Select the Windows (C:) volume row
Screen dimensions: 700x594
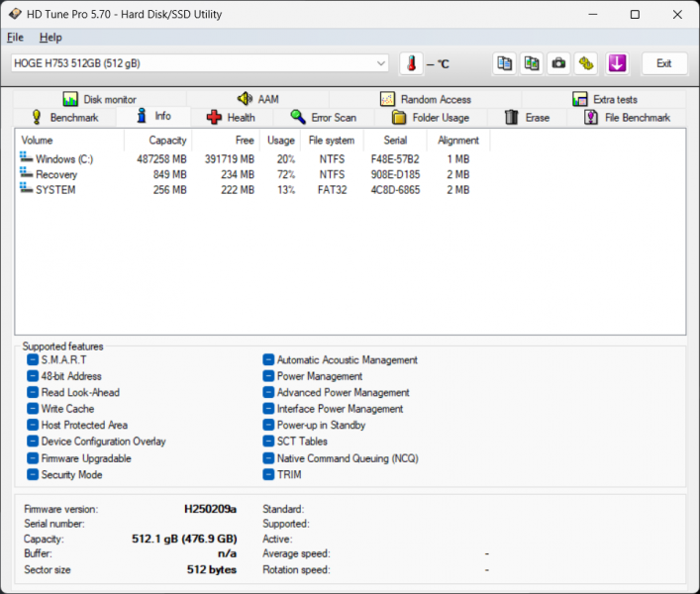tap(63, 158)
